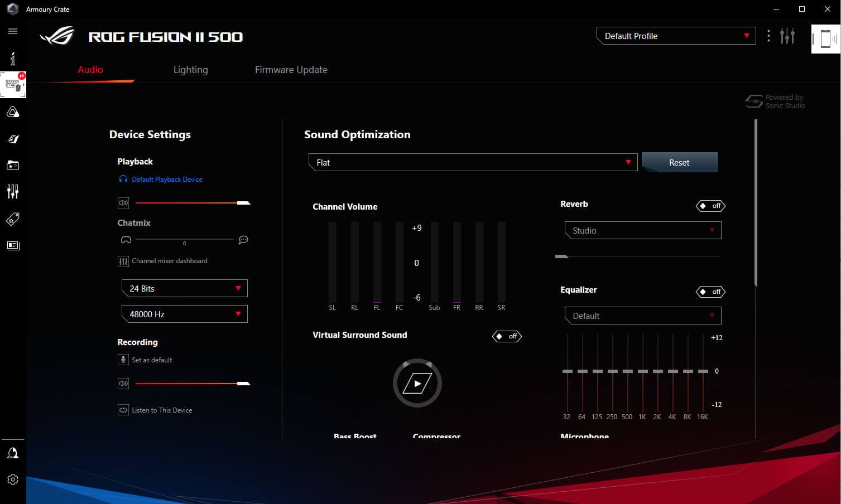Click the Armoury Crate logo in title bar
Screen dimensions: 841x504
pos(12,9)
